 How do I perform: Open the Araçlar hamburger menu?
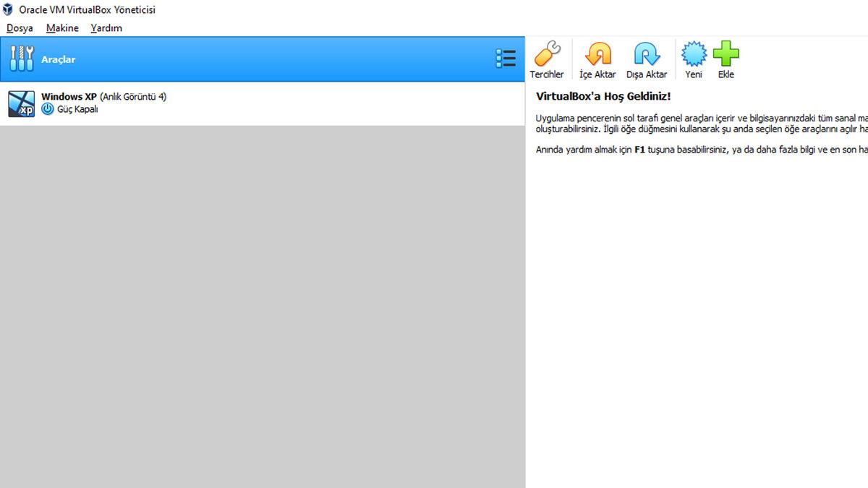(506, 58)
